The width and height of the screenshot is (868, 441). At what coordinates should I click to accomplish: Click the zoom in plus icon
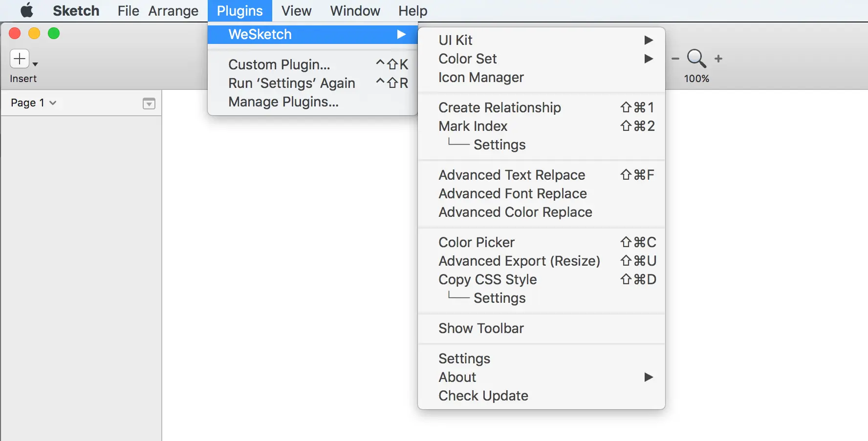(x=718, y=59)
